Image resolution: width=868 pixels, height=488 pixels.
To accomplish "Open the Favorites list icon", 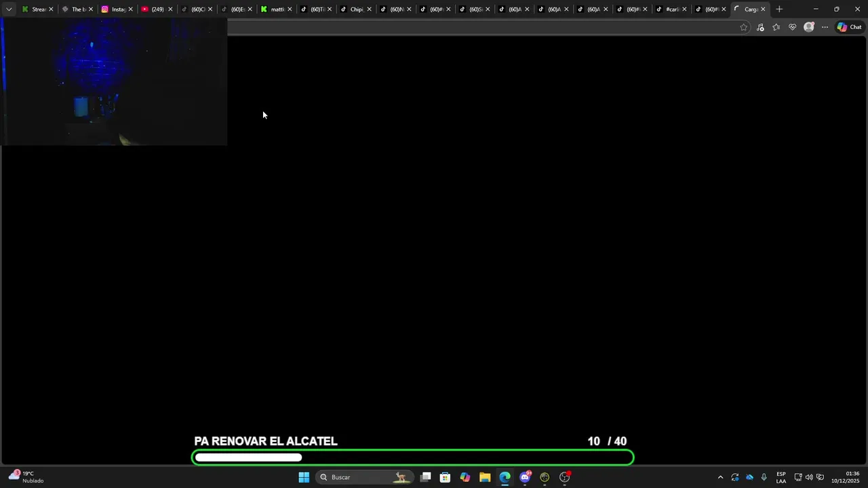I will click(776, 27).
